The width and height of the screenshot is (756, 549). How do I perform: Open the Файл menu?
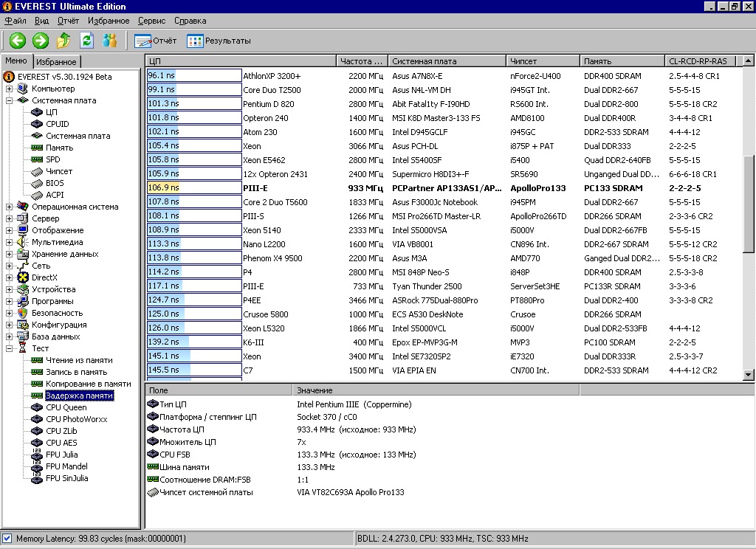(x=16, y=21)
